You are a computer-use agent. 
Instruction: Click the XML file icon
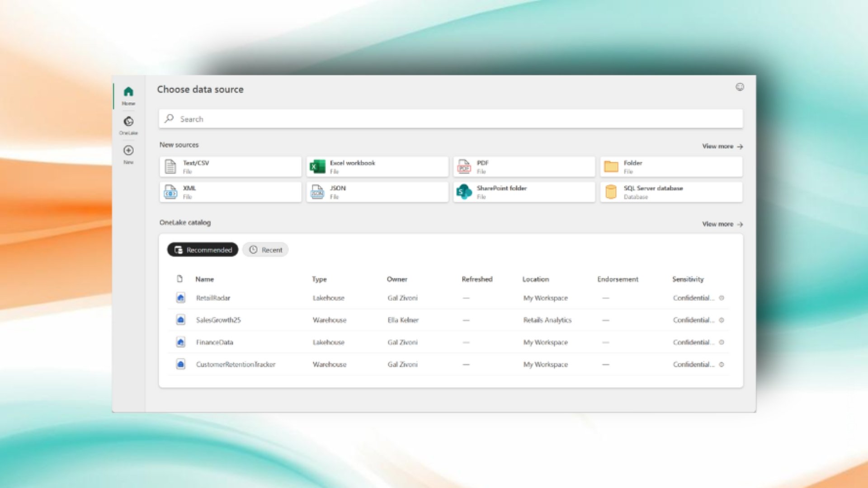point(170,192)
